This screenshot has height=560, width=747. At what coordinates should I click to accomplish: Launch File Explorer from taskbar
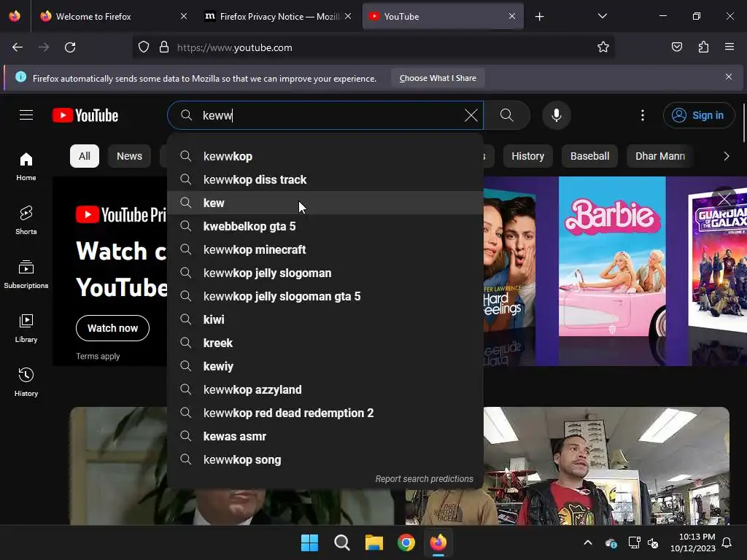[x=374, y=542]
